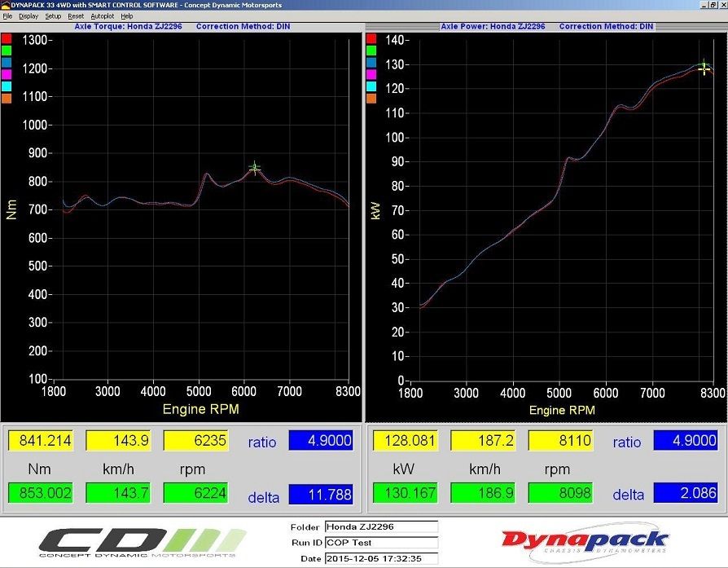728x568 pixels.
Task: Select the green run swatch on torque chart
Action: (6, 50)
